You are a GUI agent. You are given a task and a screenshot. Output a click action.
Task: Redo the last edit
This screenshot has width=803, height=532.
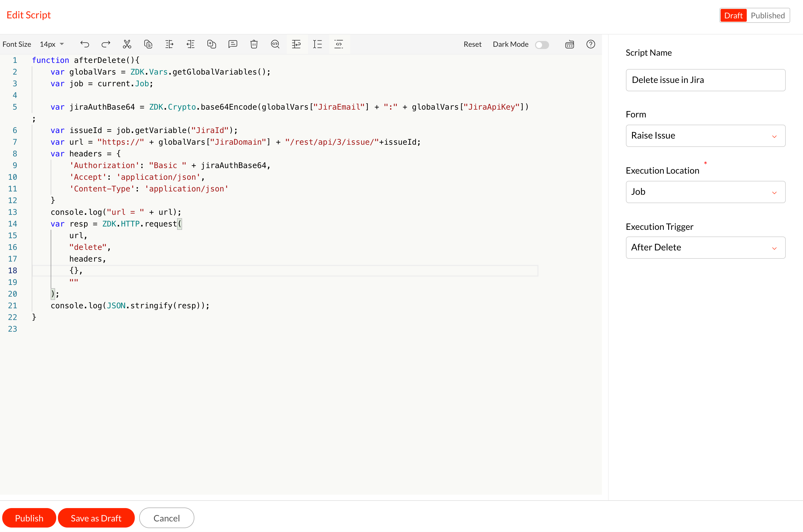[106, 44]
